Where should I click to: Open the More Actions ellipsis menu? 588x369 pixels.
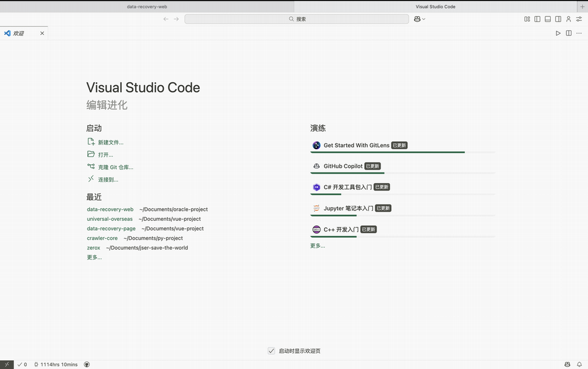579,33
